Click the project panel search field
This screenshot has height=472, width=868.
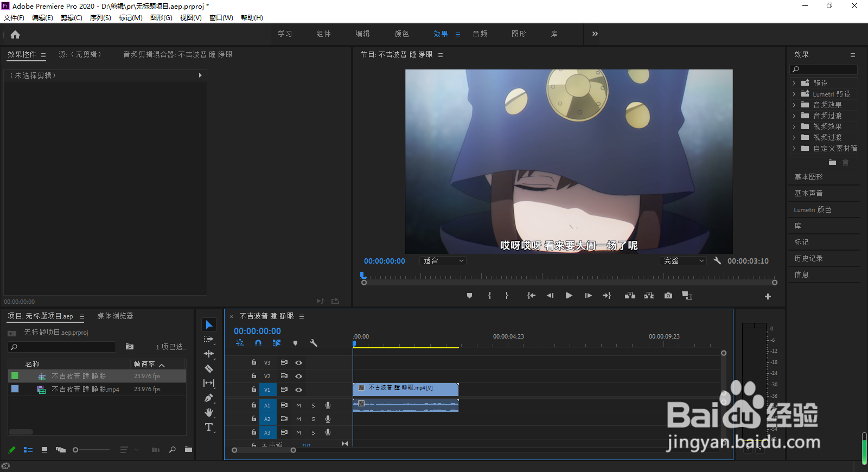coord(62,347)
